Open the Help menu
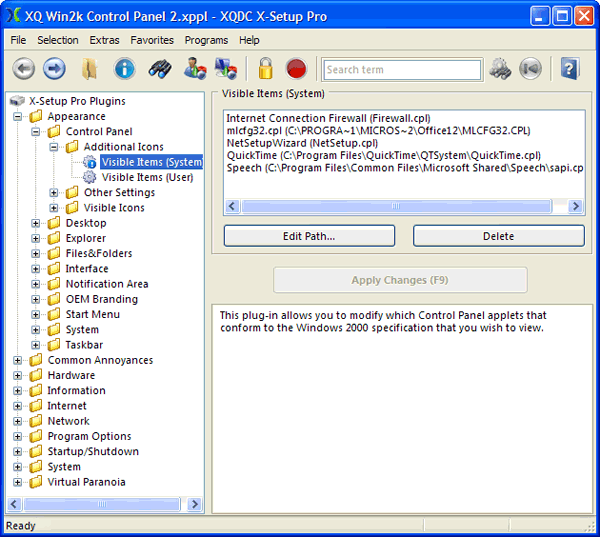 pos(249,40)
